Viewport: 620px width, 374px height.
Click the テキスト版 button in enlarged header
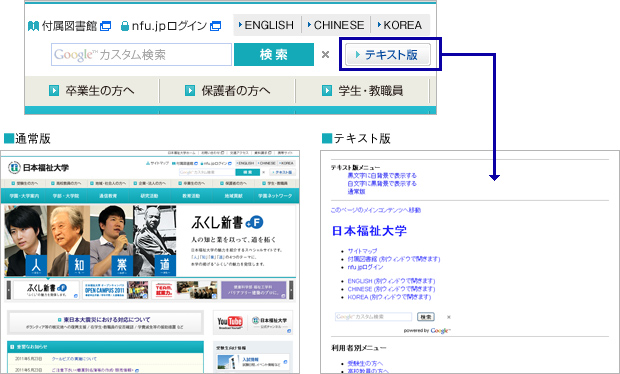tap(388, 55)
